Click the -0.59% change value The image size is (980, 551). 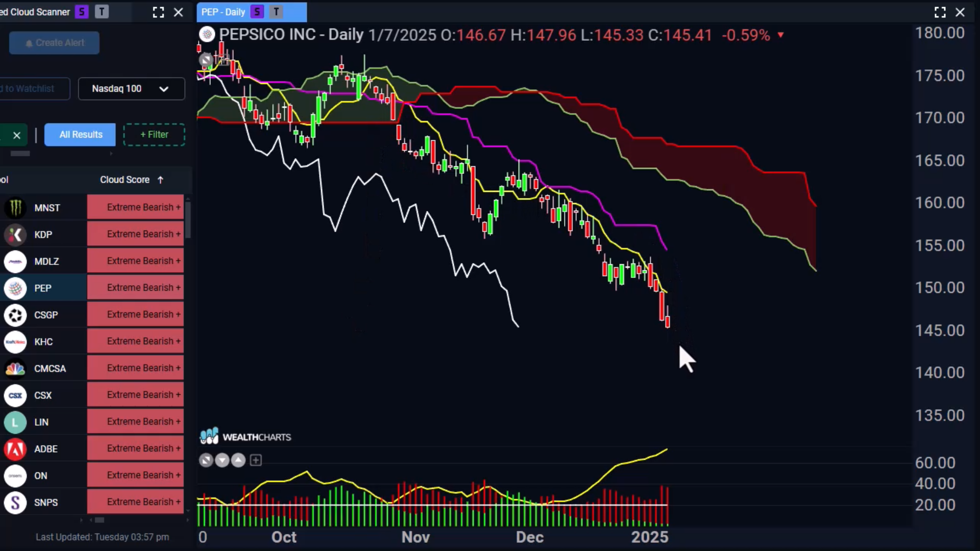[x=746, y=35]
